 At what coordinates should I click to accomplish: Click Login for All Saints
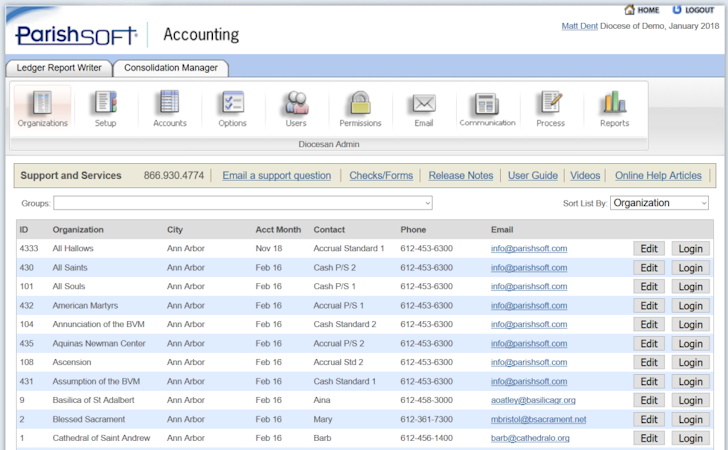pyautogui.click(x=690, y=268)
